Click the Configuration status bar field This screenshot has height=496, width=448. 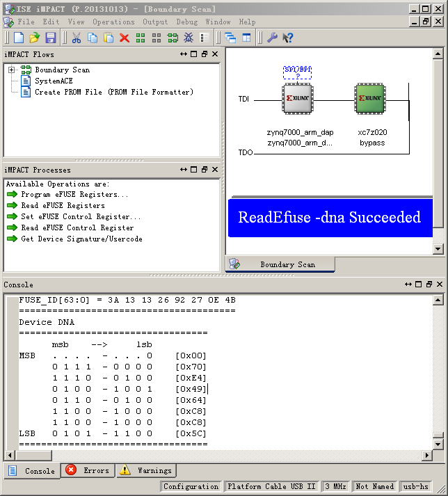[191, 486]
